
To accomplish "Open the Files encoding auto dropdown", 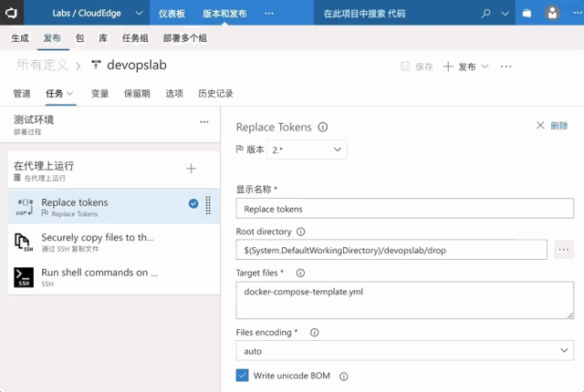I will (405, 351).
